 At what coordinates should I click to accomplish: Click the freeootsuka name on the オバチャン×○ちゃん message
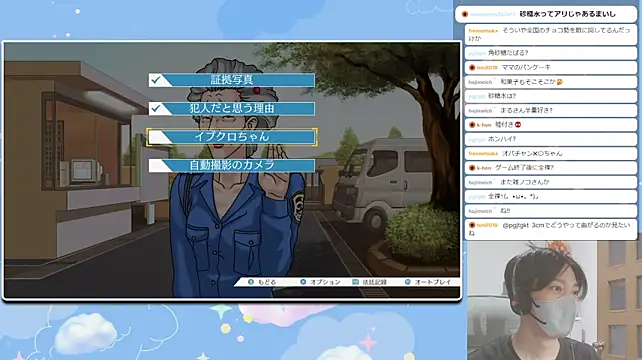point(483,154)
